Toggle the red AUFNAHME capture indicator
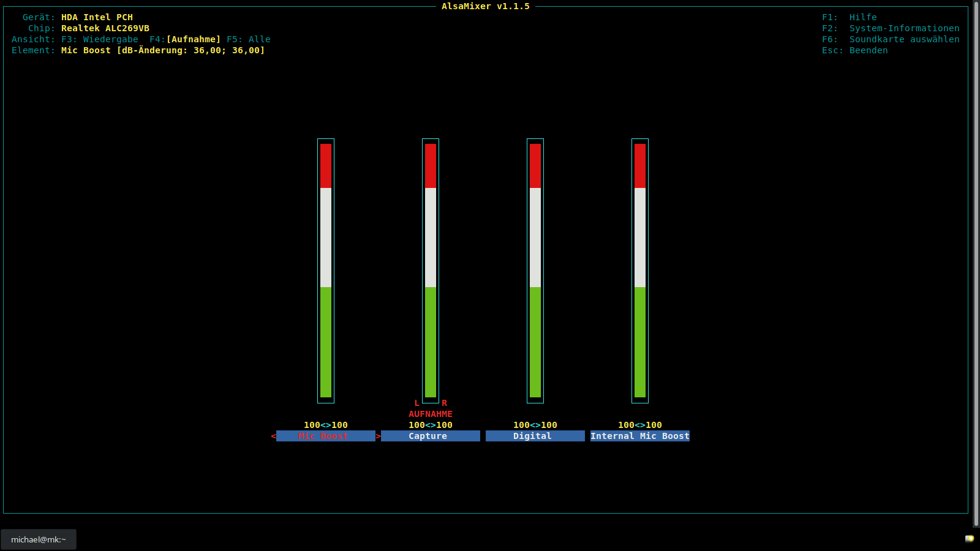This screenshot has height=551, width=980. tap(430, 414)
